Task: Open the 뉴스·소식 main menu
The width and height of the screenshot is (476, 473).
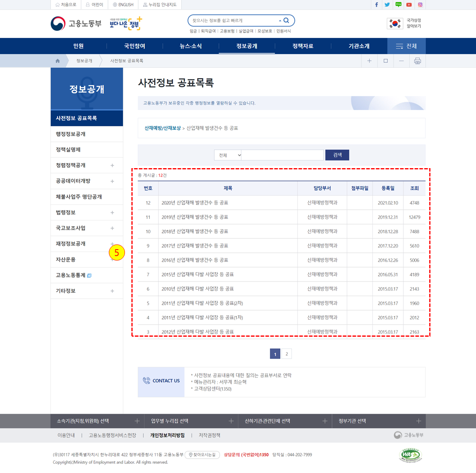Action: click(191, 46)
